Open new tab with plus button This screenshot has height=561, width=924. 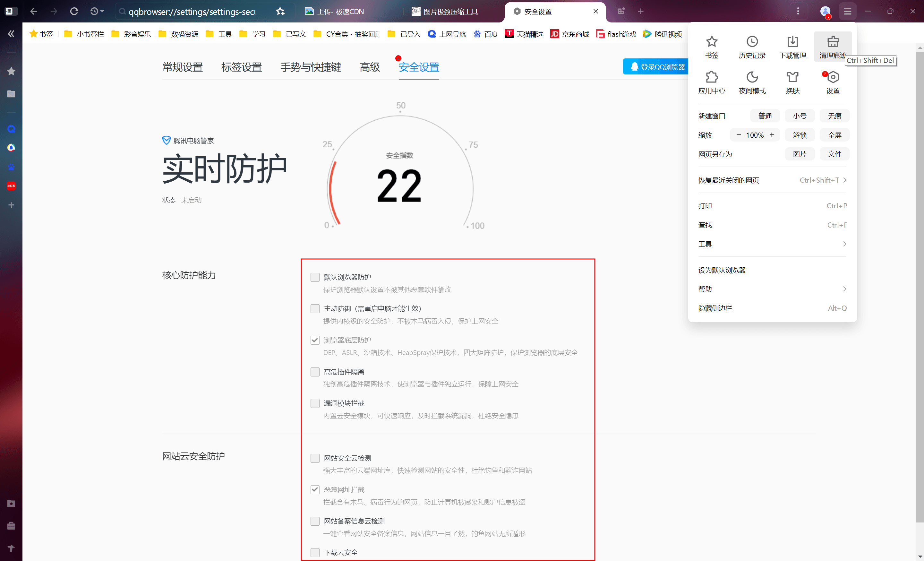(x=640, y=12)
